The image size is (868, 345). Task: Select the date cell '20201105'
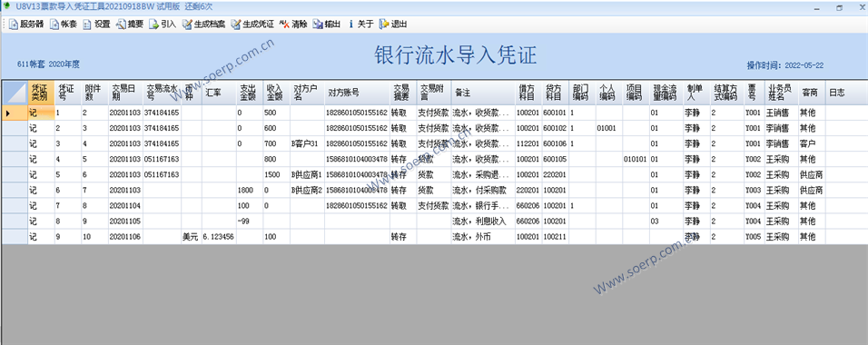(x=125, y=221)
